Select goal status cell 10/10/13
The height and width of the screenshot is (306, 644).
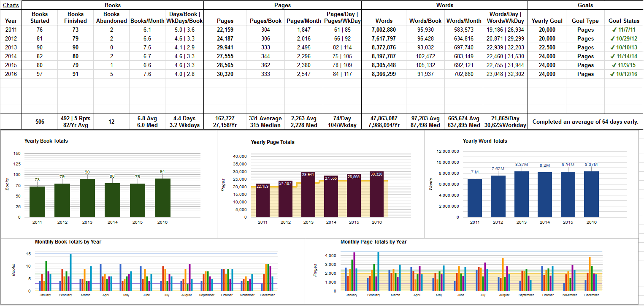[x=624, y=47]
